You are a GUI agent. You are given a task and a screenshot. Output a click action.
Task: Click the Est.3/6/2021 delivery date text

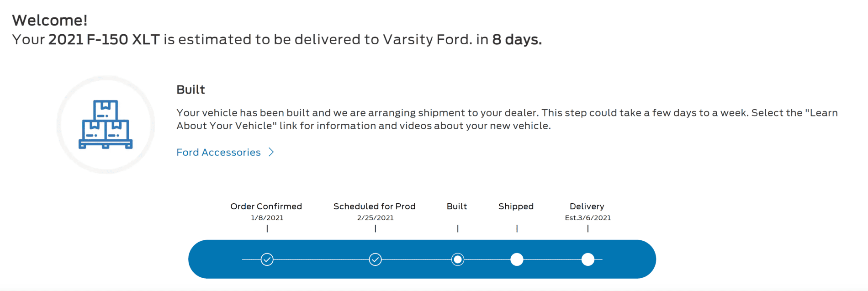click(x=587, y=218)
